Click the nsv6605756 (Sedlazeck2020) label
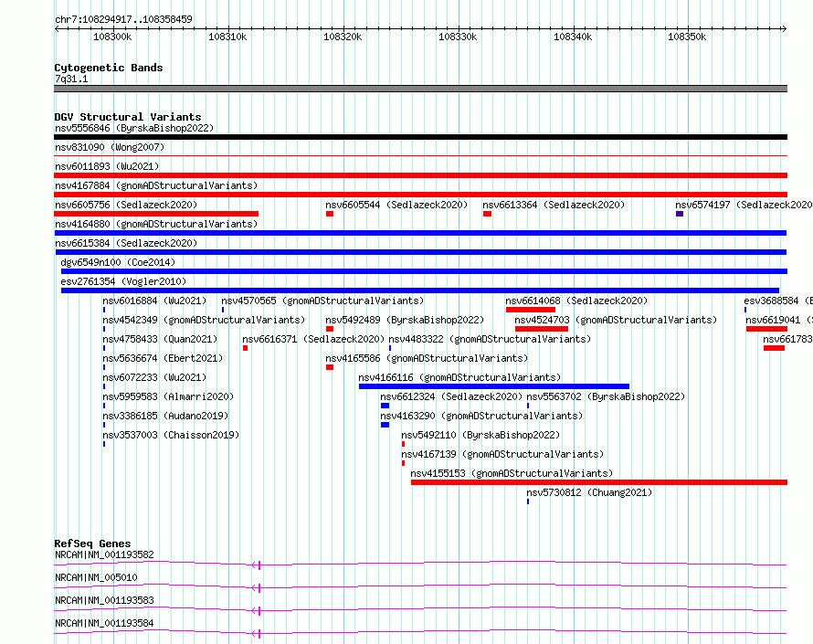813x644 pixels. click(x=126, y=205)
